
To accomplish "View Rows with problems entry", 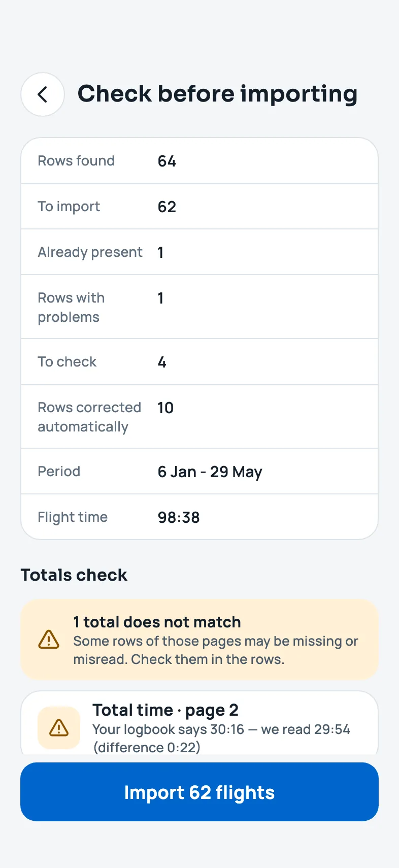I will coord(199,307).
